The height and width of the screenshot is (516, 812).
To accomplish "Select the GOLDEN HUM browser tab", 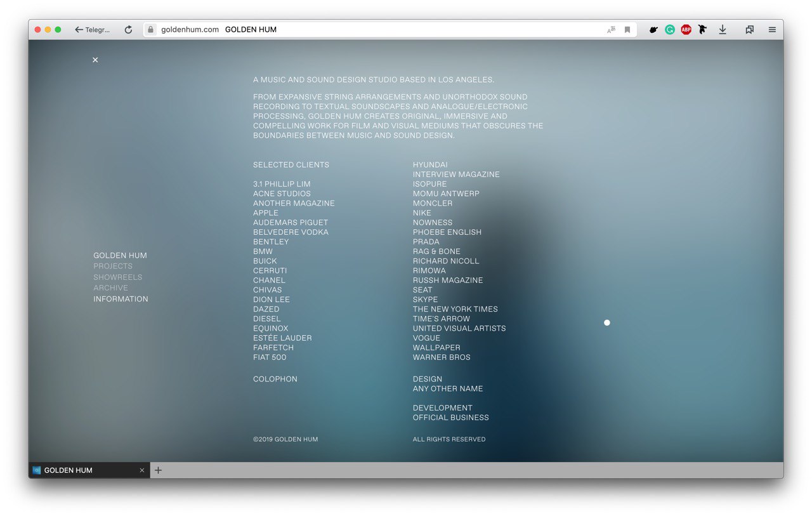I will 89,470.
